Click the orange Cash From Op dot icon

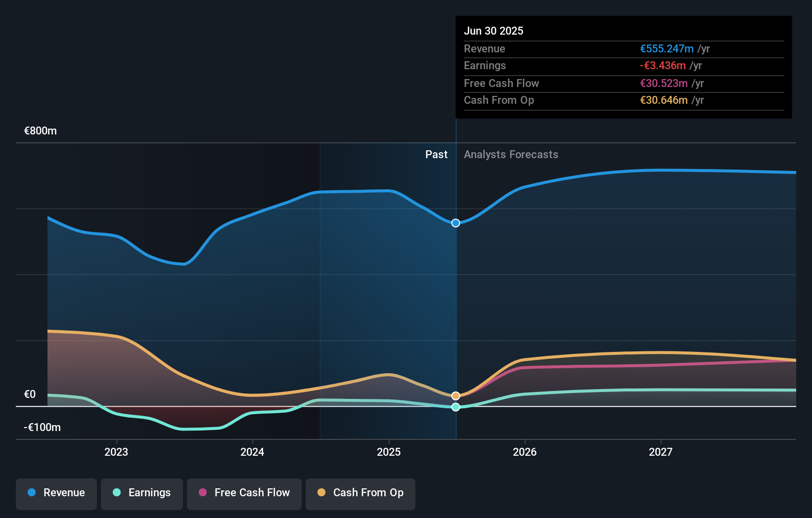pos(320,493)
